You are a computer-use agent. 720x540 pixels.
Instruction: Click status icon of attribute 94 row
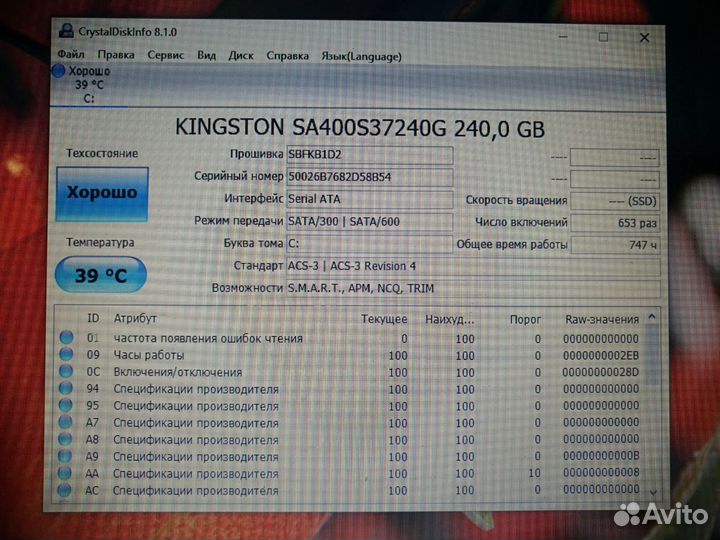point(66,388)
